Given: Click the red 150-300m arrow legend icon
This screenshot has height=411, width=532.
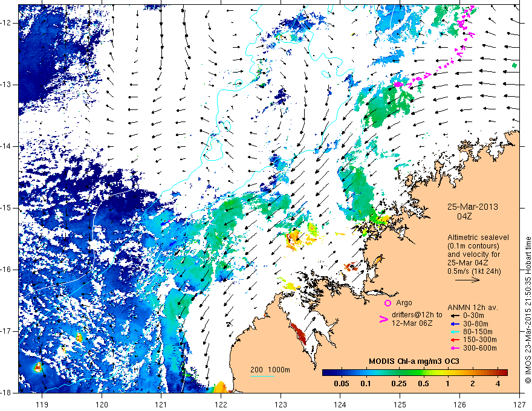Looking at the screenshot, I should pyautogui.click(x=455, y=340).
